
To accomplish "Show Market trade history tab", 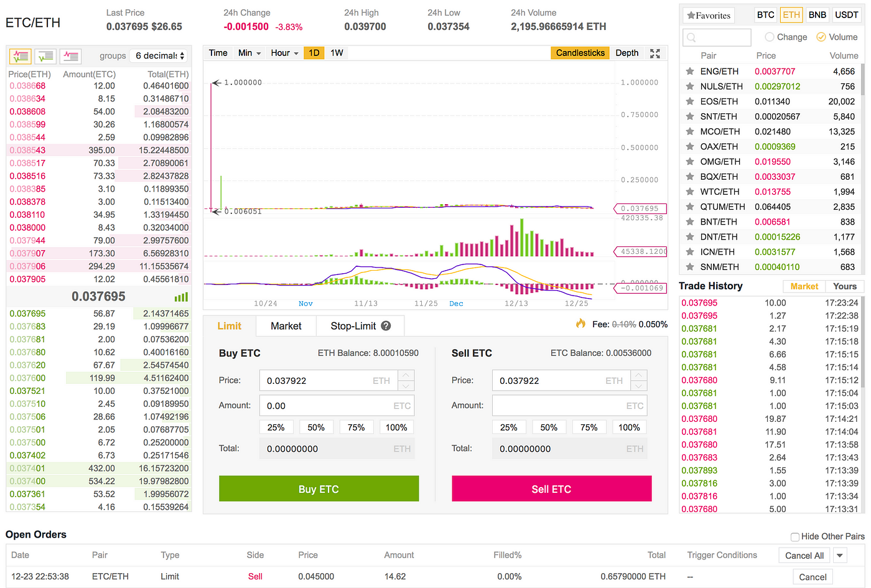I will pyautogui.click(x=804, y=286).
